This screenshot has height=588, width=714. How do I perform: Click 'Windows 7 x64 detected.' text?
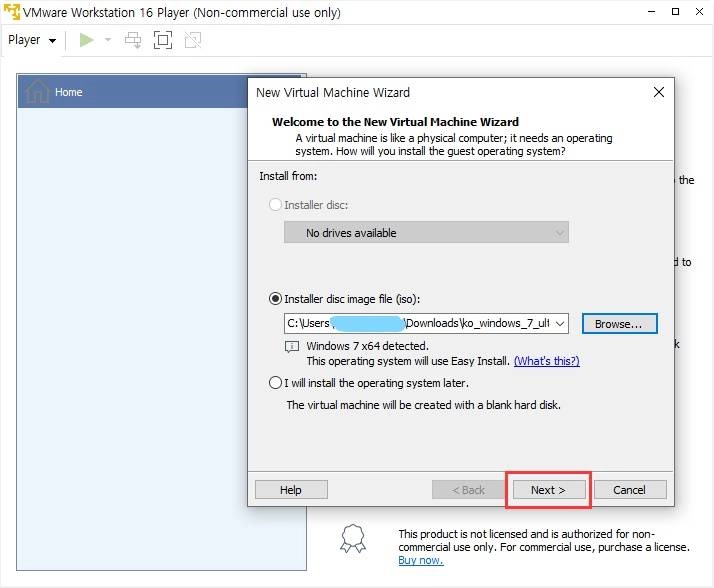[x=367, y=346]
